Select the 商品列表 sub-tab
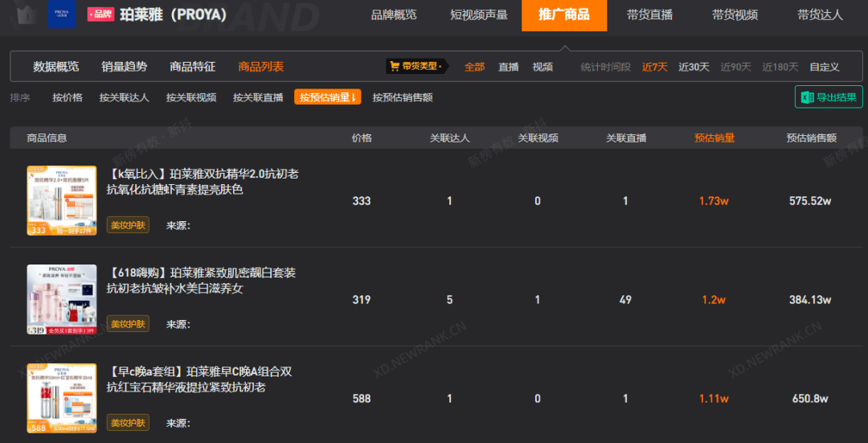Image resolution: width=868 pixels, height=443 pixels. click(260, 67)
